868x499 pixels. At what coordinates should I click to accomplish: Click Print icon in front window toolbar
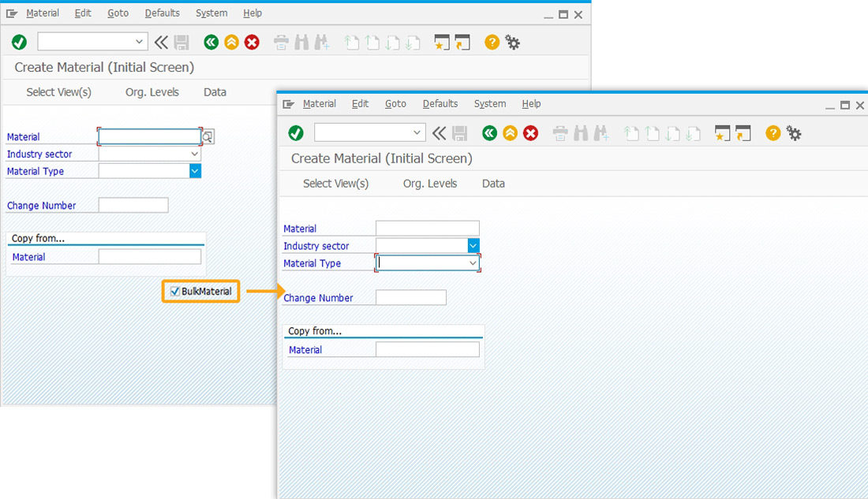(560, 132)
